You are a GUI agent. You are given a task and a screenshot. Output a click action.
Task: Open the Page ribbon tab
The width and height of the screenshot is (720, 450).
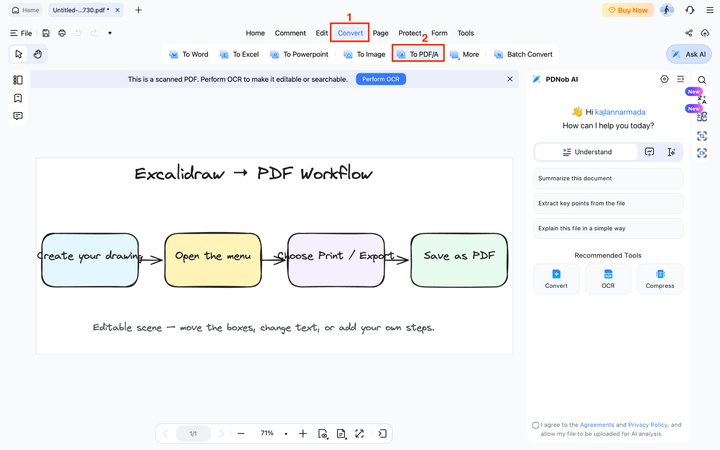(x=380, y=33)
